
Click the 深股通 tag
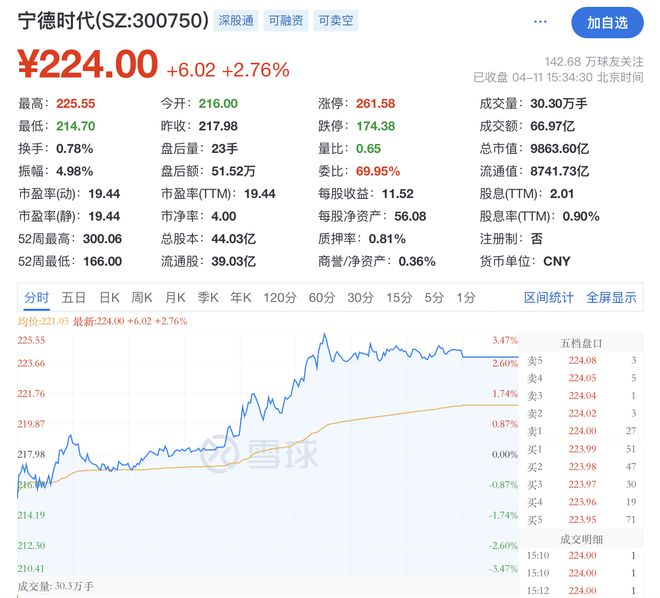(x=236, y=21)
